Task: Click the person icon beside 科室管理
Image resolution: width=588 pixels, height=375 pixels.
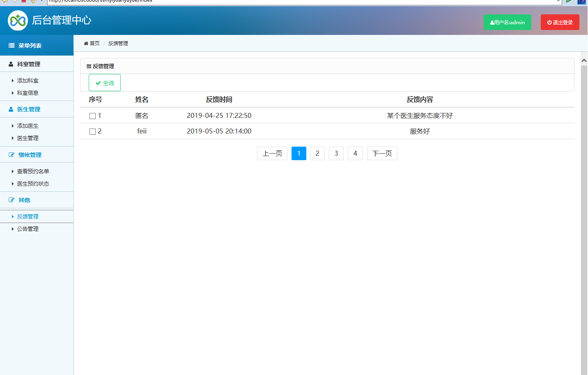Action: coord(11,64)
